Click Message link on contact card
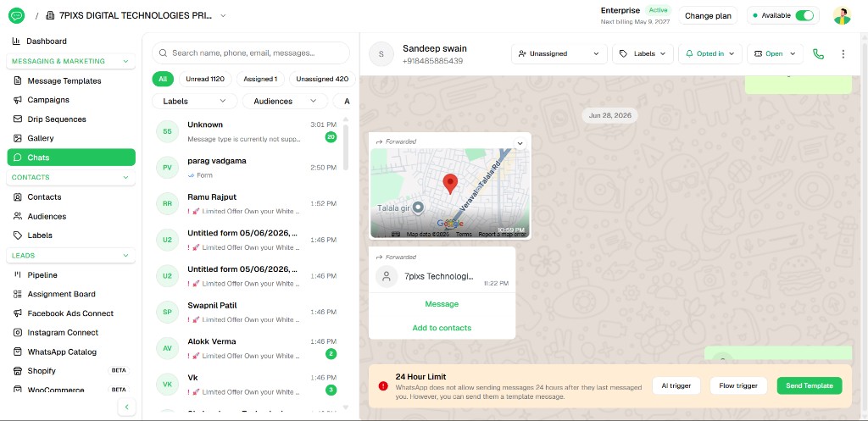This screenshot has width=868, height=421. tap(442, 304)
